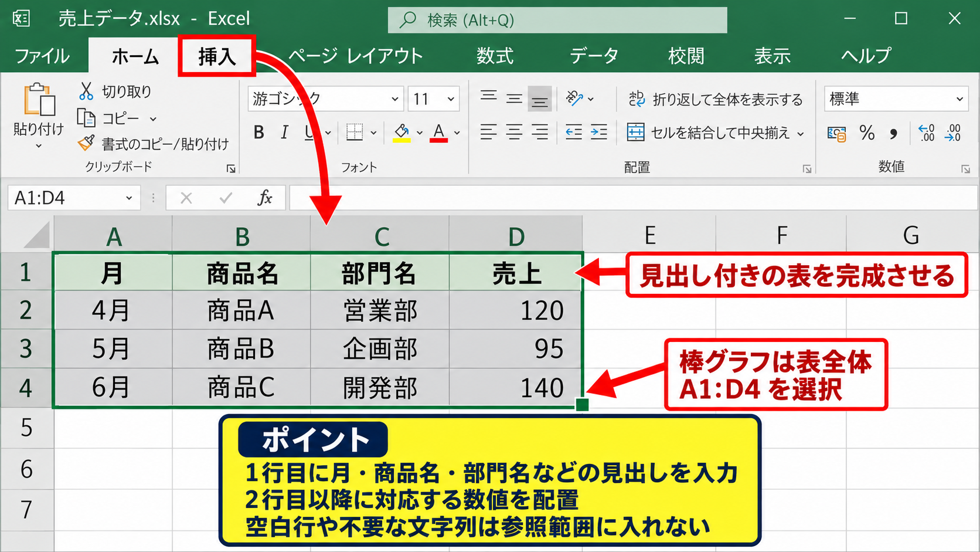Toggle Bold formatting
The height and width of the screenshot is (552, 980).
[259, 133]
